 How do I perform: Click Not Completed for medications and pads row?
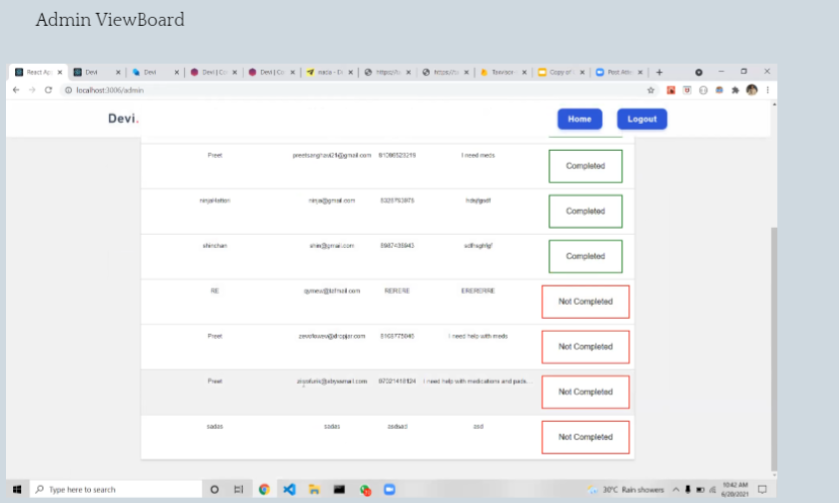click(585, 392)
